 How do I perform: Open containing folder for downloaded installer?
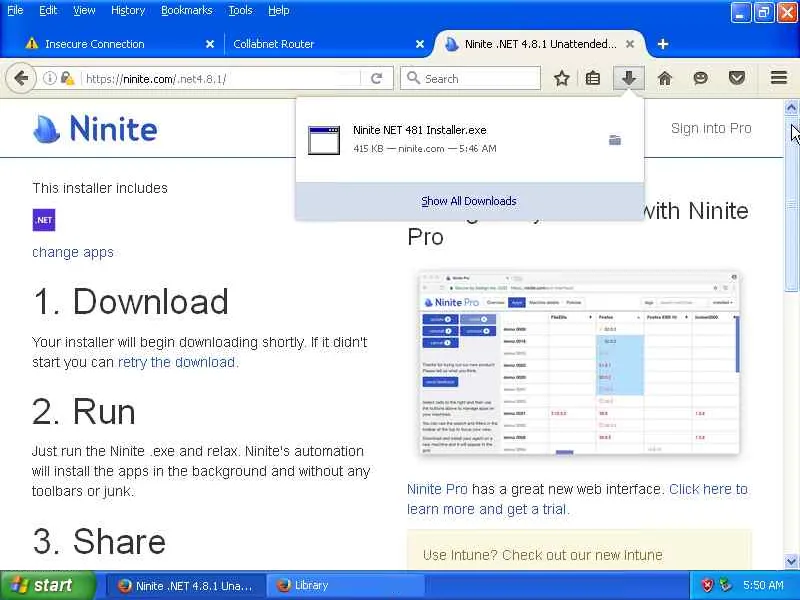615,140
